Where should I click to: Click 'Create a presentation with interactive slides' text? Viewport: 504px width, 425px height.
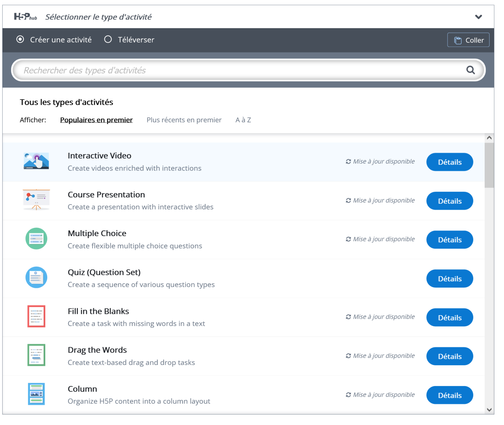[140, 207]
